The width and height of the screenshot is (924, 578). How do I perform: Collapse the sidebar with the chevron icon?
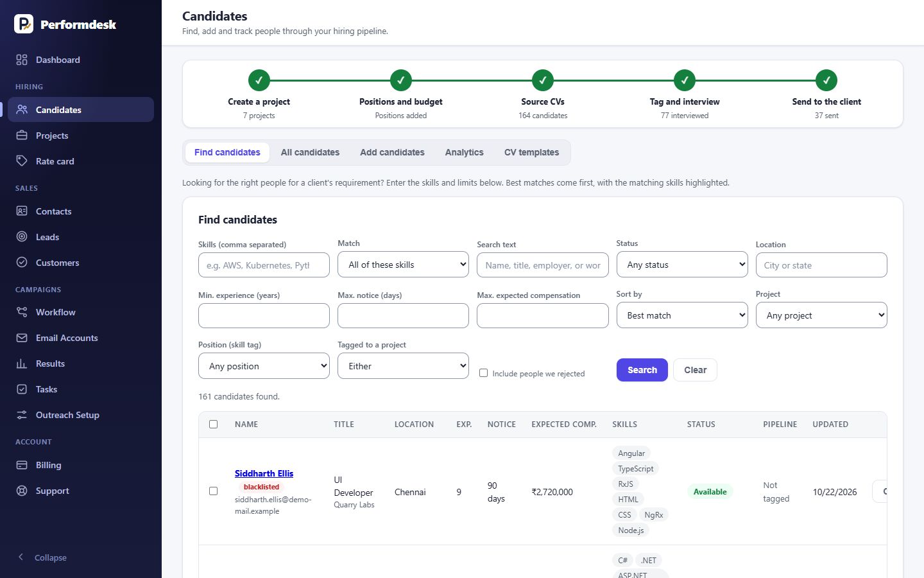point(21,557)
